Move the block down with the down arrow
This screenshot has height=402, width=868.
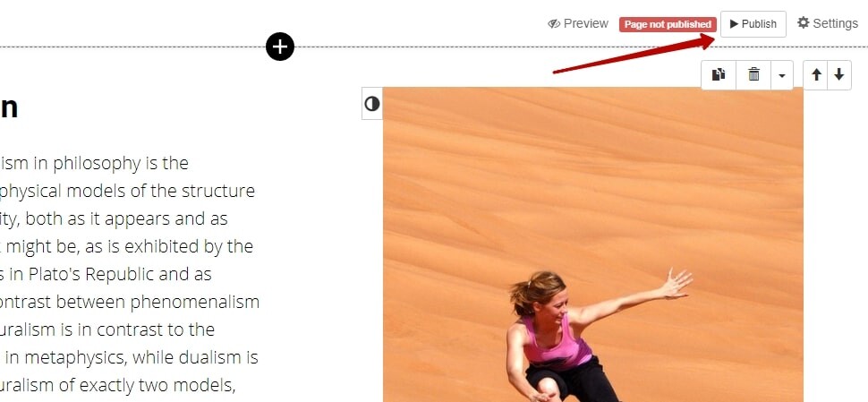(839, 74)
